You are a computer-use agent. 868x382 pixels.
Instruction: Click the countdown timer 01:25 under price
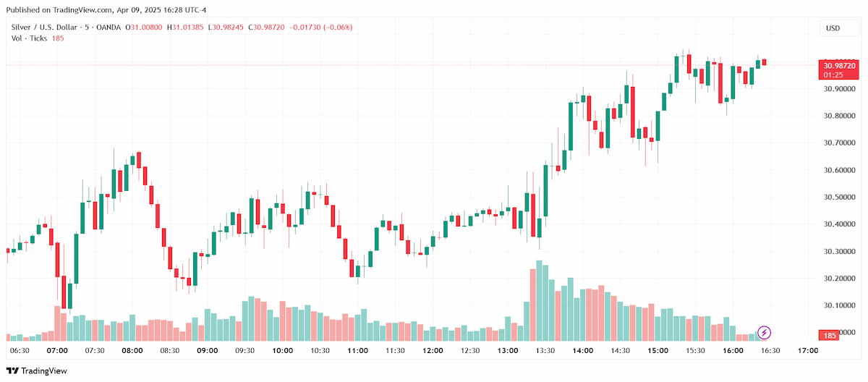[838, 75]
